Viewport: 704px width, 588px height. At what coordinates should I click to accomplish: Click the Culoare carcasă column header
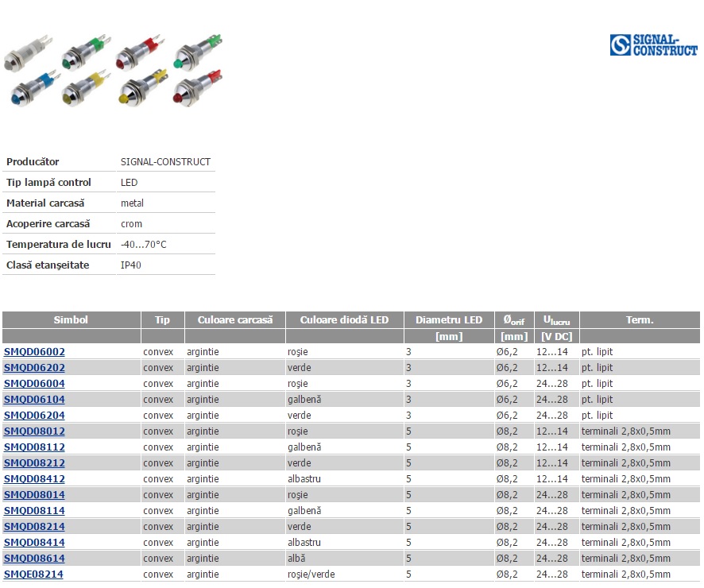coord(235,320)
